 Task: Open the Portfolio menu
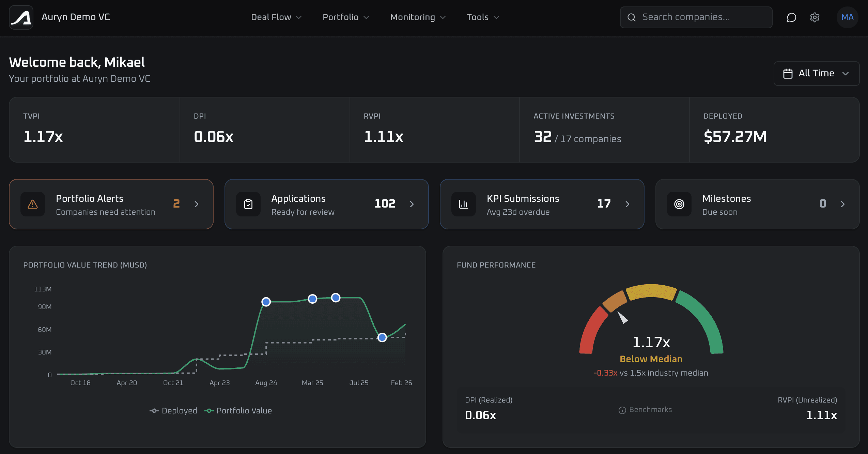(345, 17)
